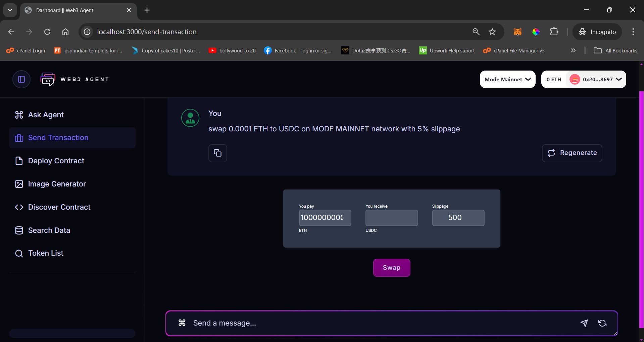This screenshot has width=644, height=342.
Task: Click the Web3 Agent logo
Action: [x=75, y=79]
